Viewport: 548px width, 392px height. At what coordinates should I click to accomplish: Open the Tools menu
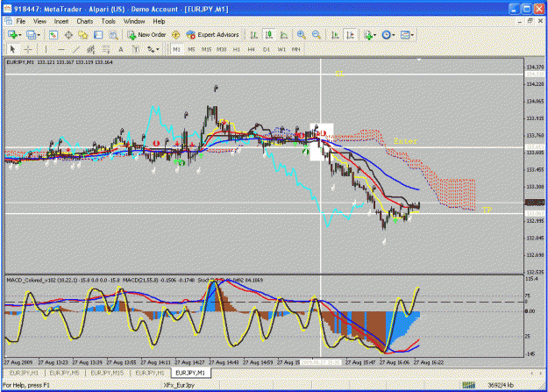(x=109, y=21)
